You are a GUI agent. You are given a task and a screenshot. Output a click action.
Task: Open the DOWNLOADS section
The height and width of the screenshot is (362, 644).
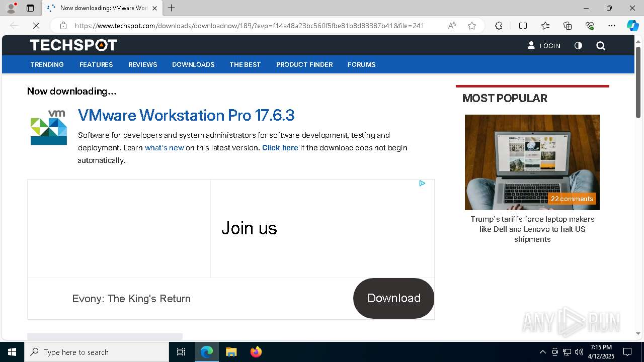coord(193,64)
